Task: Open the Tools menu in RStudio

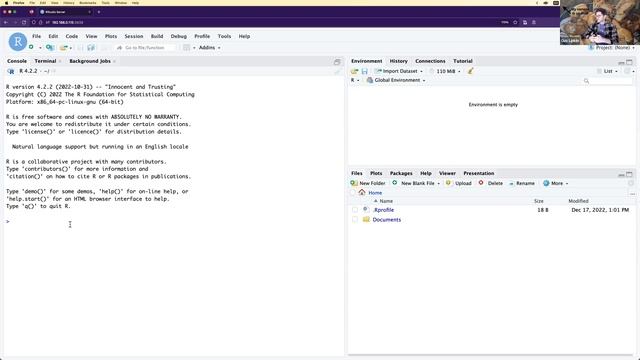Action: (x=224, y=36)
